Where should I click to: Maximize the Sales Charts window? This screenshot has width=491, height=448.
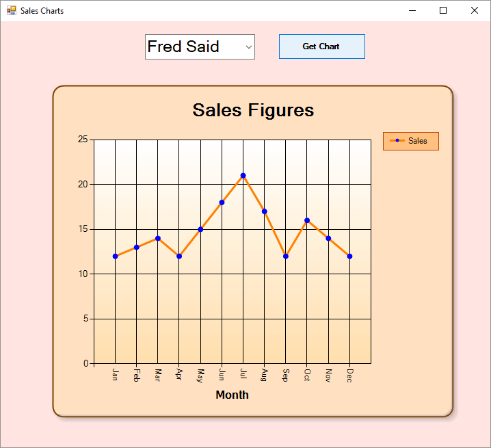pos(443,10)
